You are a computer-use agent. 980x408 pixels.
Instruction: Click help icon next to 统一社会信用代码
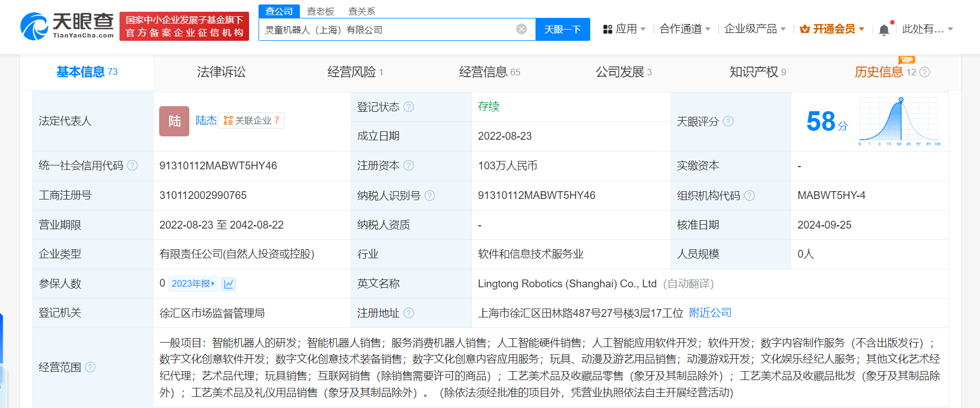[x=132, y=165]
